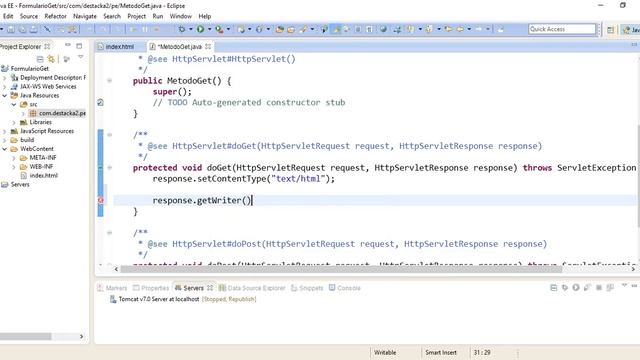Expand the Libraries node
The image size is (640, 360).
pyautogui.click(x=14, y=122)
